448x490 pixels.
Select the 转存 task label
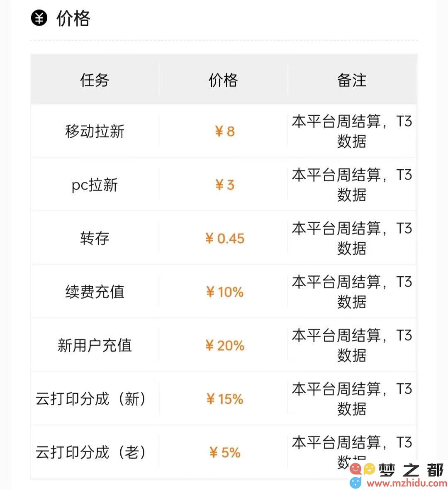click(x=95, y=238)
